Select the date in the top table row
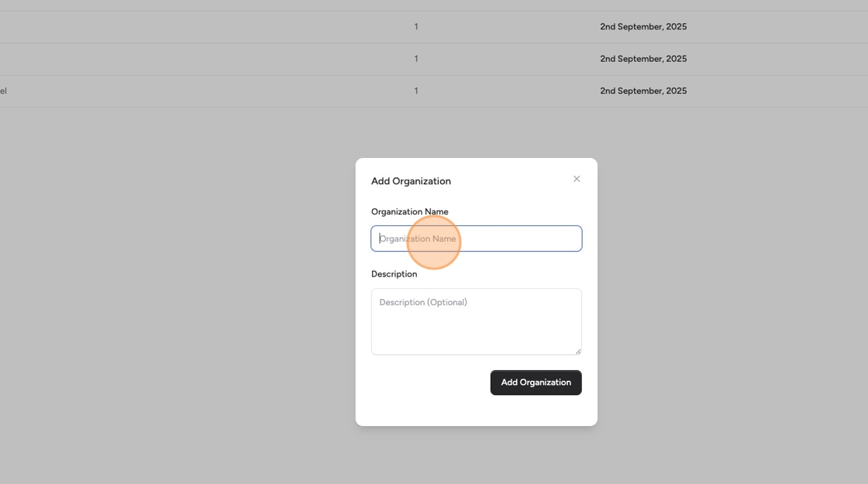868x484 pixels. [643, 26]
